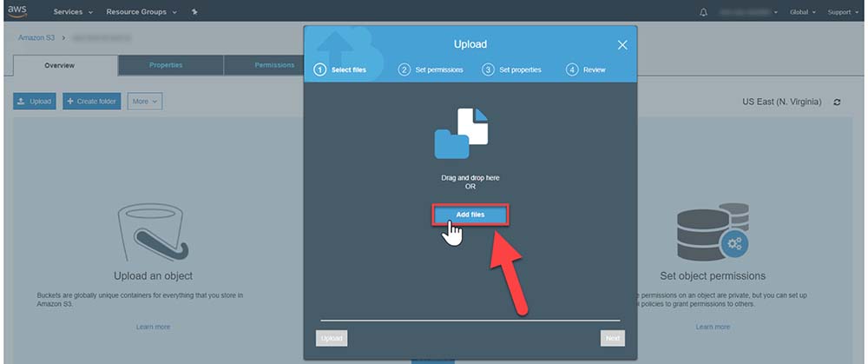This screenshot has height=364, width=868.
Task: Go to Amazon S3 breadcrumb link
Action: [x=36, y=37]
